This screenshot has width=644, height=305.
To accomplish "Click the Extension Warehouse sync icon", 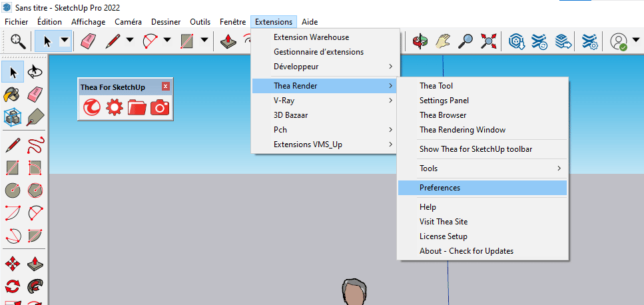I will pos(539,41).
